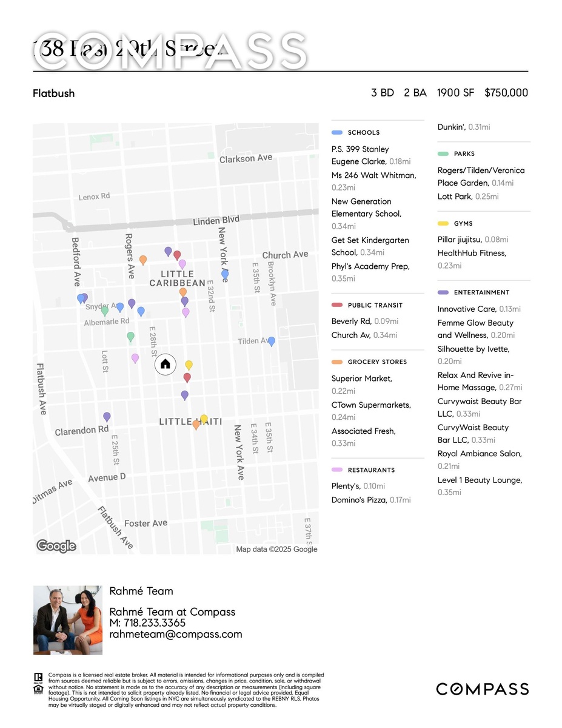The height and width of the screenshot is (728, 562).
Task: Select Domino's Pizza entry
Action: [x=371, y=500]
